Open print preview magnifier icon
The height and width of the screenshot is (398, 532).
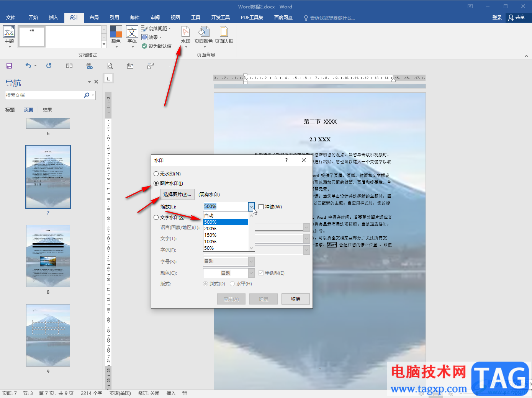click(x=110, y=66)
